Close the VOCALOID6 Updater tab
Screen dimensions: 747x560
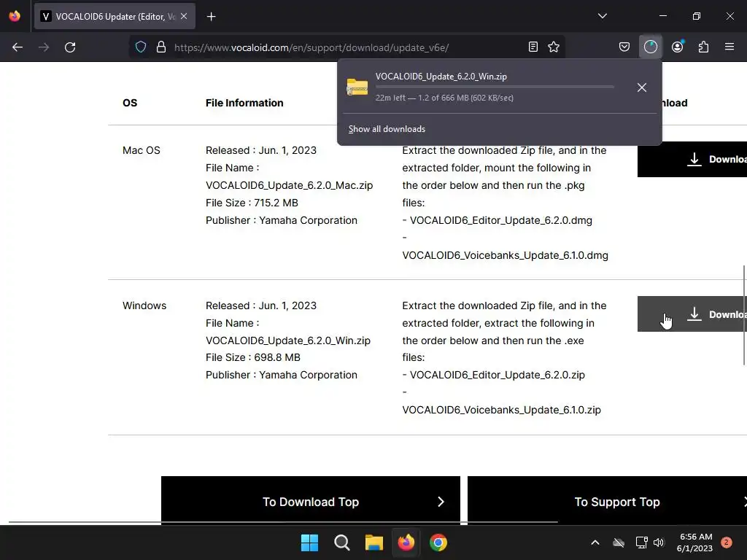[x=184, y=16]
